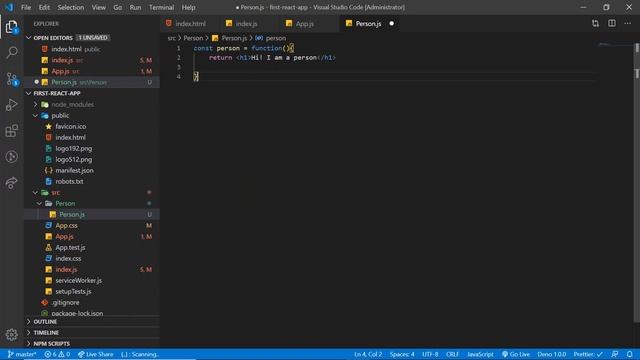Change indentation via Spaces: 4
This screenshot has width=640, height=360.
(402, 354)
